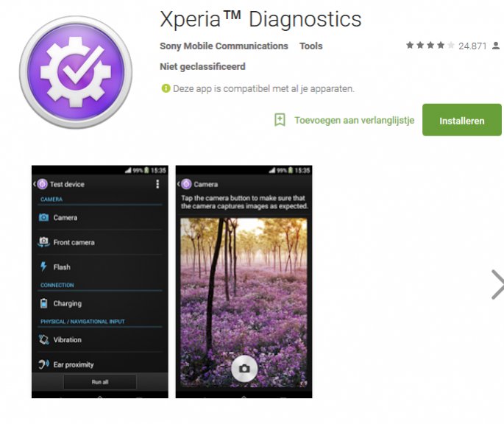504x424 pixels.
Task: Click the green compatibility info icon
Action: [166, 88]
